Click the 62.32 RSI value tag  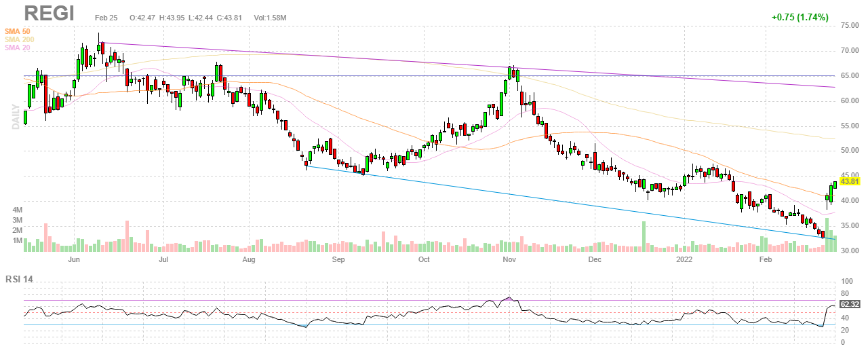(x=850, y=305)
